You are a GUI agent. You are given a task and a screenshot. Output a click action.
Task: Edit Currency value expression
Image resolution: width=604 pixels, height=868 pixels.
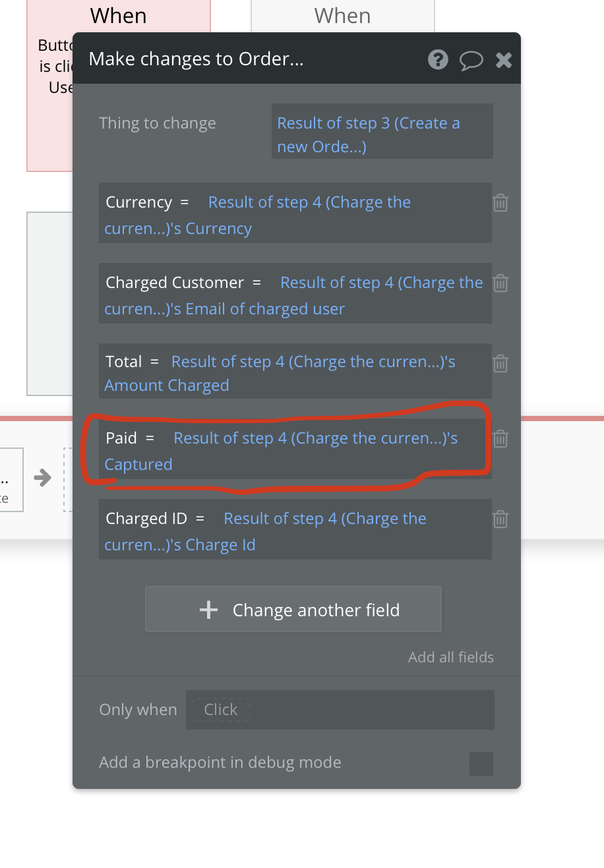(x=257, y=216)
